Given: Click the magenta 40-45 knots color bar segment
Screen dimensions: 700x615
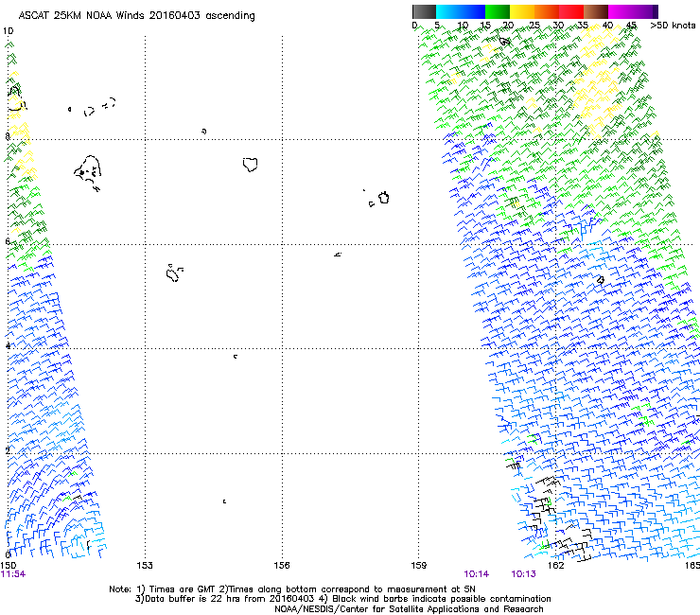Looking at the screenshot, I should pos(621,11).
